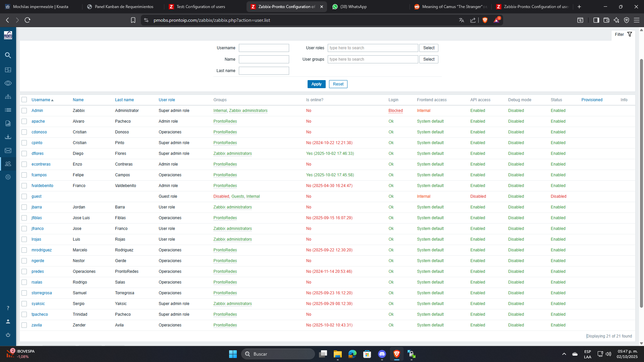644x362 pixels.
Task: Open the dflores username link
Action: click(x=38, y=154)
